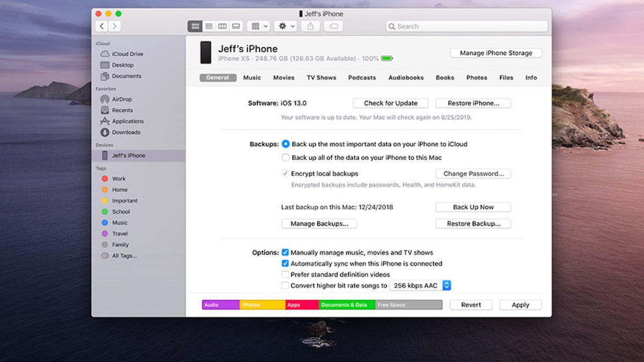Click the iPhone device icon in the header

point(206,53)
